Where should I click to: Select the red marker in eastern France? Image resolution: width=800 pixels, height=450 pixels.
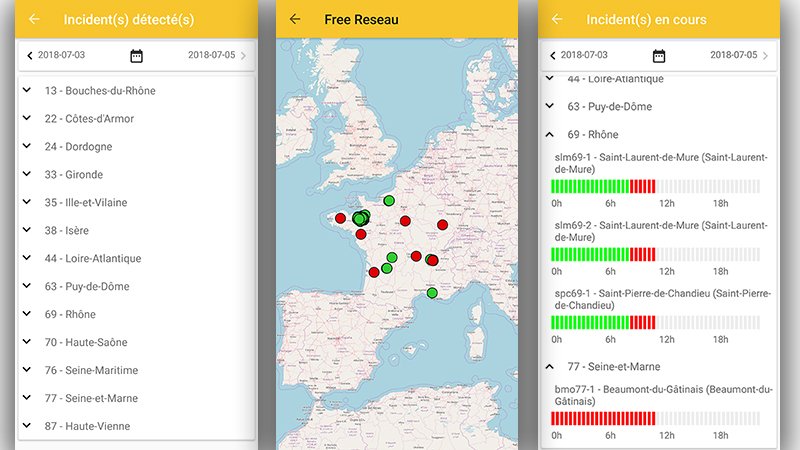(442, 224)
